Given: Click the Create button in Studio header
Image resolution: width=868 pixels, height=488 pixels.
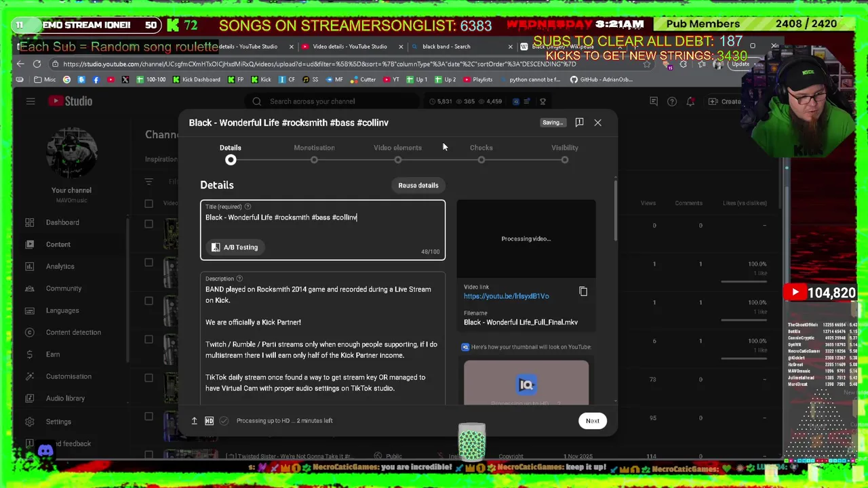Looking at the screenshot, I should tap(725, 102).
